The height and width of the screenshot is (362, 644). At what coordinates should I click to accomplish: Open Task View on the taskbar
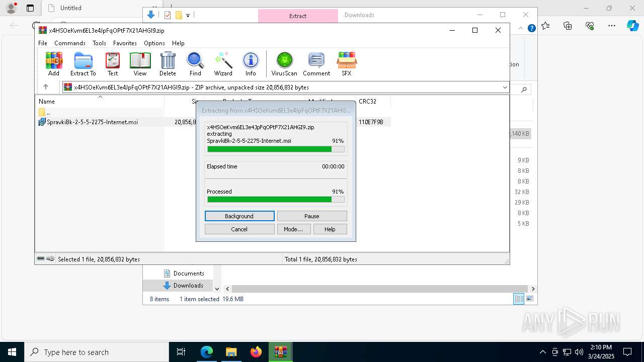[182, 352]
